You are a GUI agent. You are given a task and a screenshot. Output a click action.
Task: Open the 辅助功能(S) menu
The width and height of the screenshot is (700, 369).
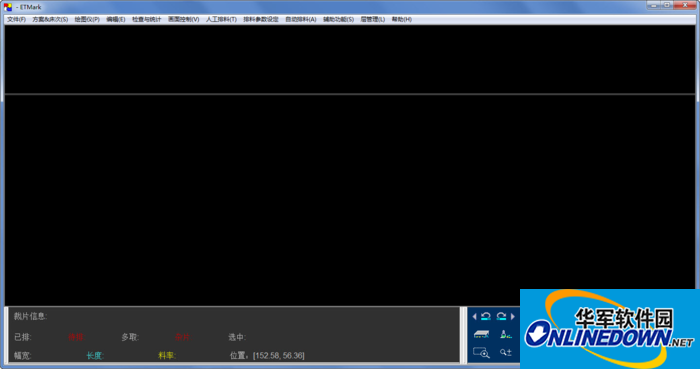point(338,20)
